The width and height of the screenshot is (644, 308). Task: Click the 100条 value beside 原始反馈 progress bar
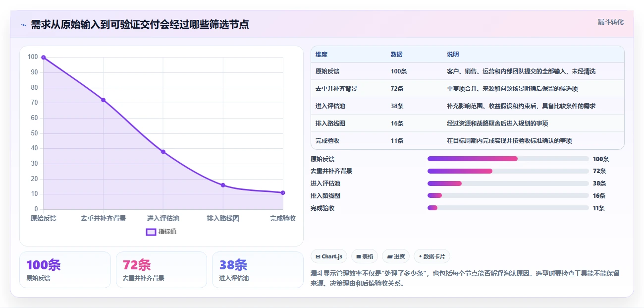tap(601, 159)
